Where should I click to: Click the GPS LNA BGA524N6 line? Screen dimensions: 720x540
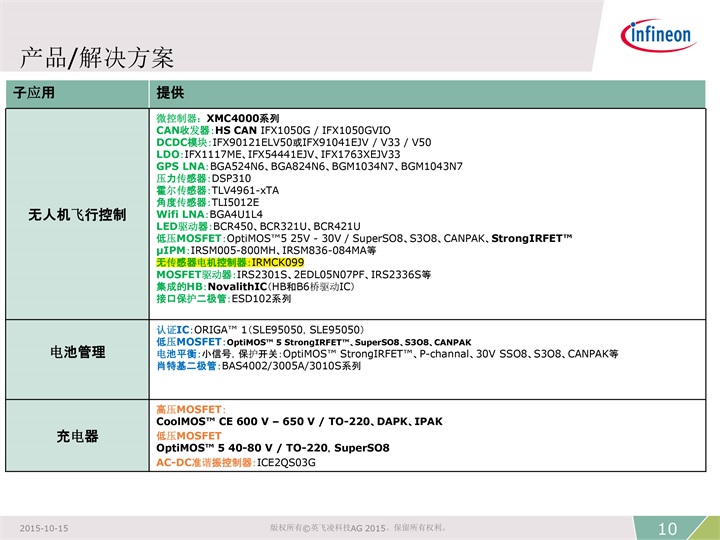click(309, 166)
